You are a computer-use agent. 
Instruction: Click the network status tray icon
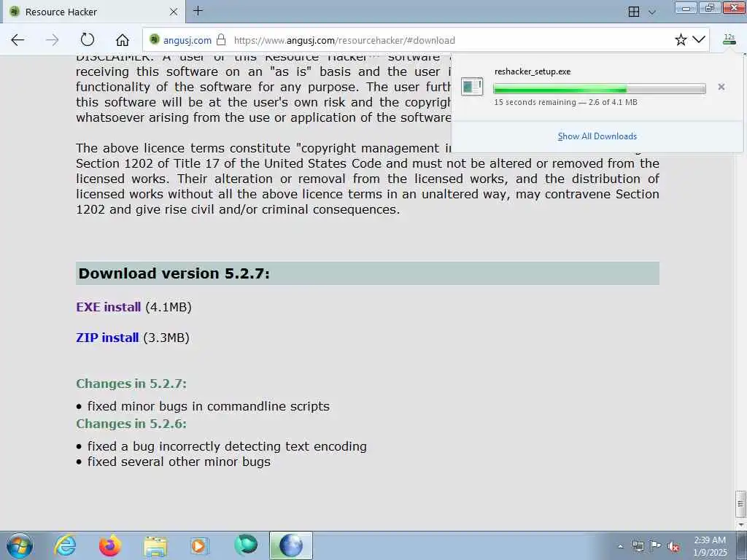[x=638, y=546]
